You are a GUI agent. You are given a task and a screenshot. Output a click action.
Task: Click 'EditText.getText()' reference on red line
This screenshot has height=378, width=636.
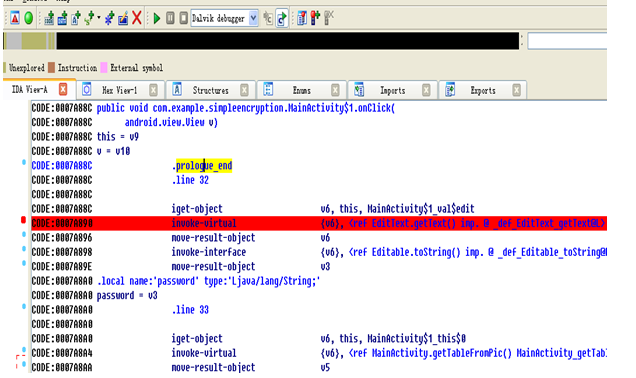coord(414,223)
